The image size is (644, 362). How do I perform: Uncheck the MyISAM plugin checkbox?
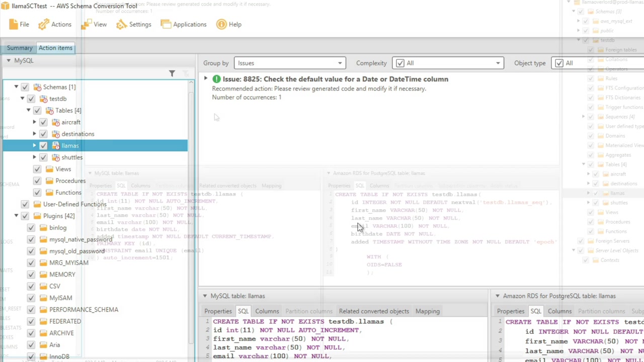coord(31,298)
